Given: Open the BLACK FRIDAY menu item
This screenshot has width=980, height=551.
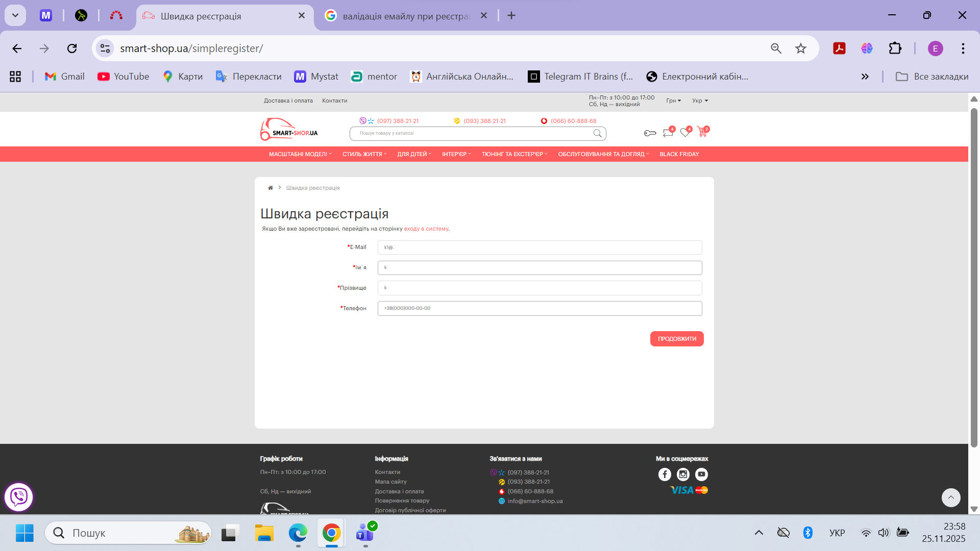Looking at the screenshot, I should pyautogui.click(x=679, y=154).
